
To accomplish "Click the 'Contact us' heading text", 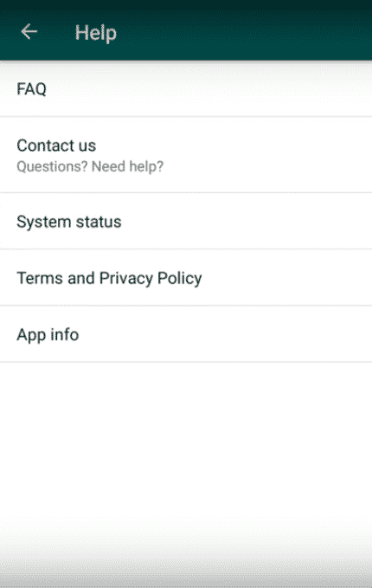I will coord(56,145).
